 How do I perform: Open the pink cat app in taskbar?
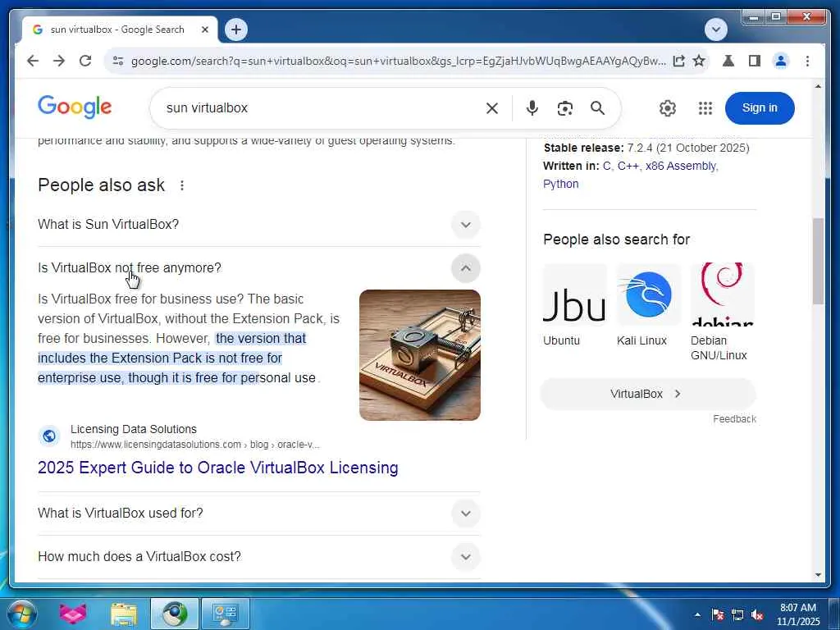(x=73, y=614)
